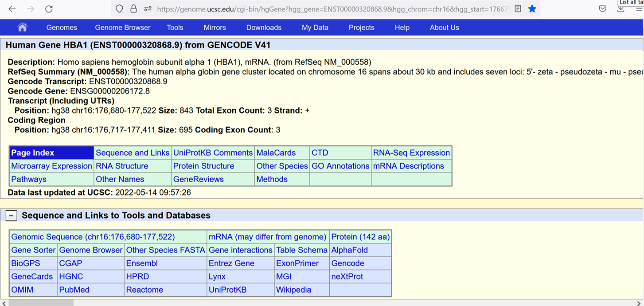
Task: Open the My Data menu
Action: click(315, 27)
